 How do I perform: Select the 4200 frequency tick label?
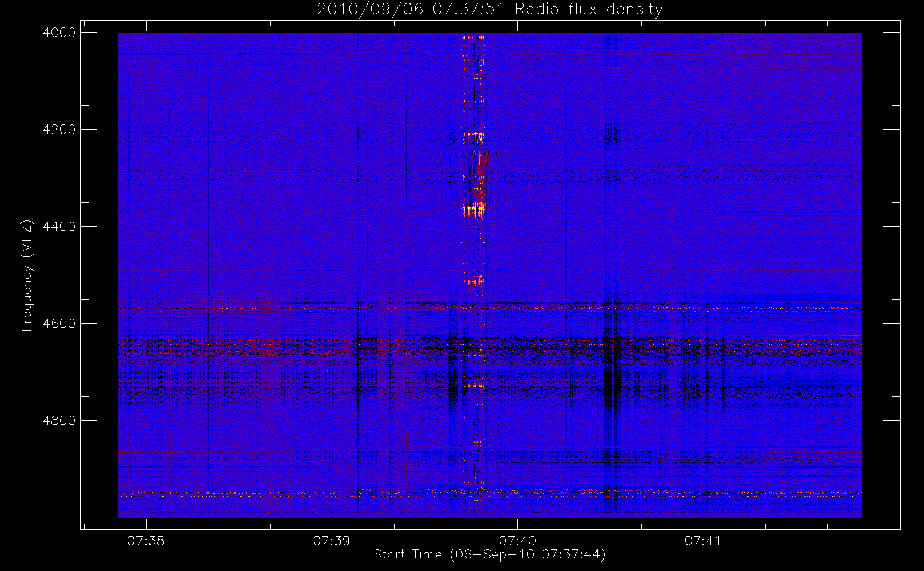coord(59,130)
